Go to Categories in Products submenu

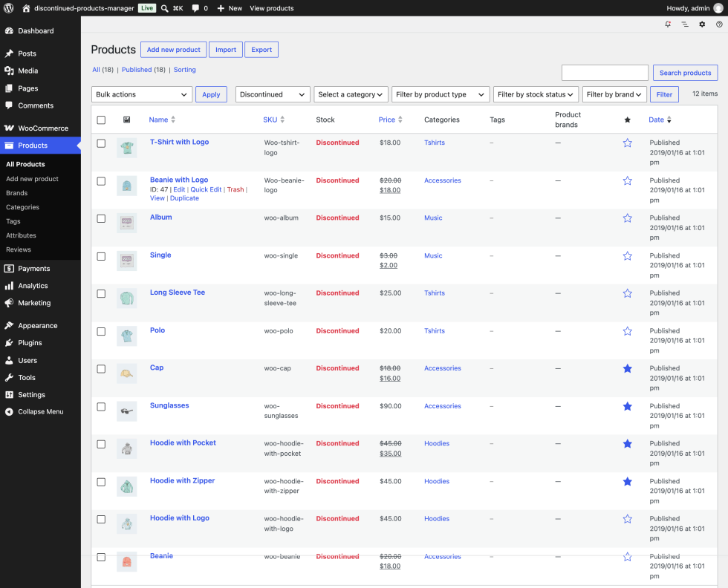point(22,207)
